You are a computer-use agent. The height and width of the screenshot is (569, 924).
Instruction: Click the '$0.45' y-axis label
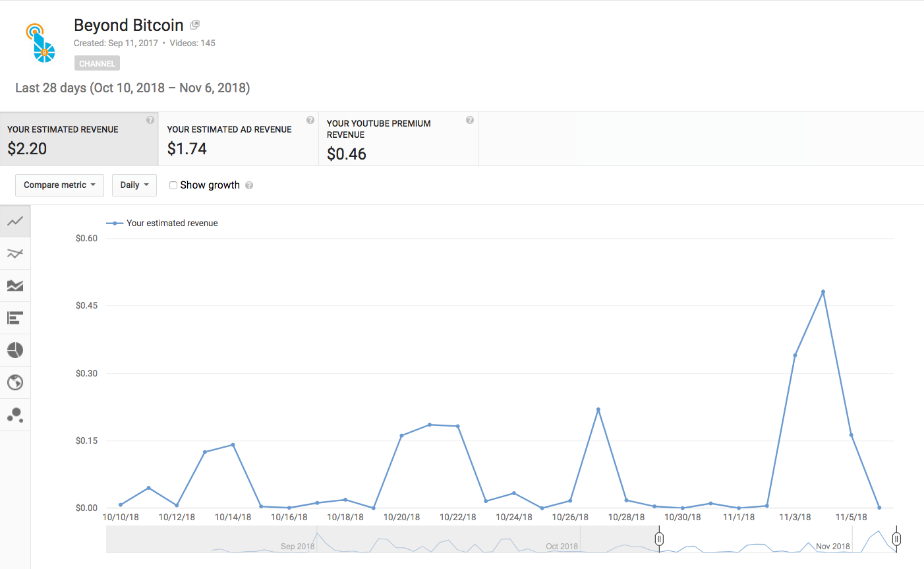click(86, 306)
